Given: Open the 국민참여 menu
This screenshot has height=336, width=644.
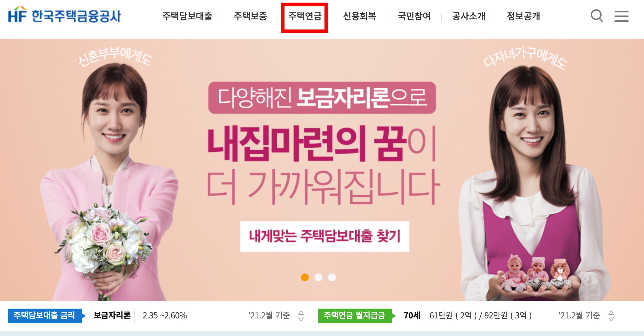Looking at the screenshot, I should [414, 16].
